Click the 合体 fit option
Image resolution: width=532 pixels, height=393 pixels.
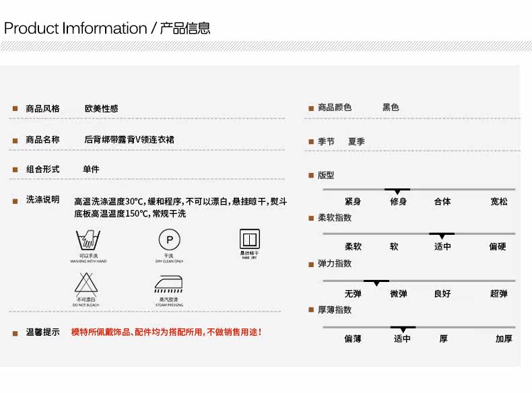442,201
